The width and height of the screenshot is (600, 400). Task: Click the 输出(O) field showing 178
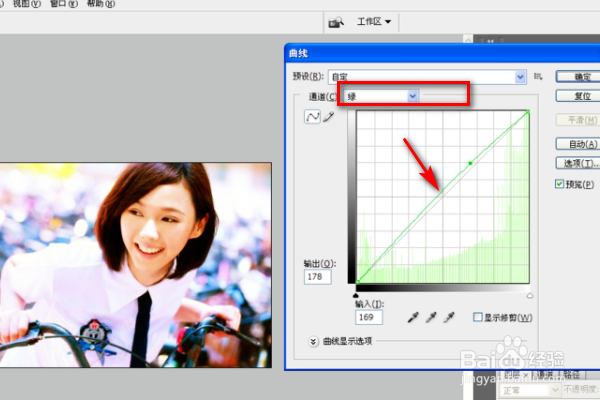pyautogui.click(x=318, y=277)
